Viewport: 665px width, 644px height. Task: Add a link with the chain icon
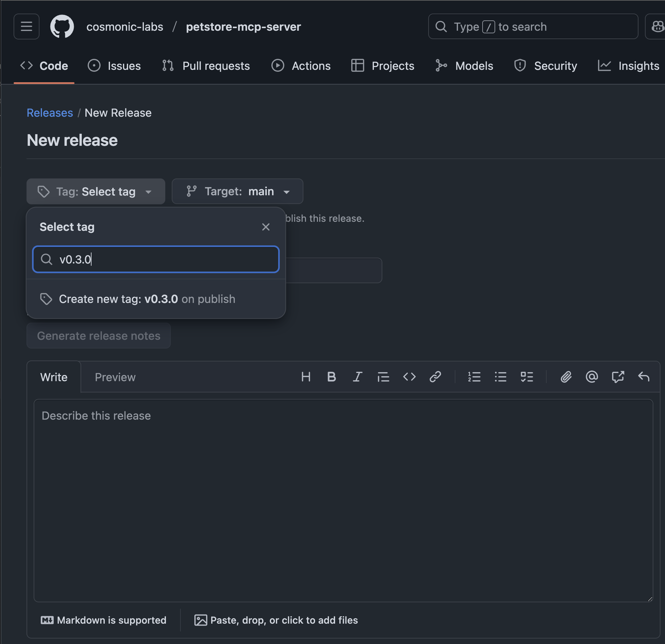[435, 377]
